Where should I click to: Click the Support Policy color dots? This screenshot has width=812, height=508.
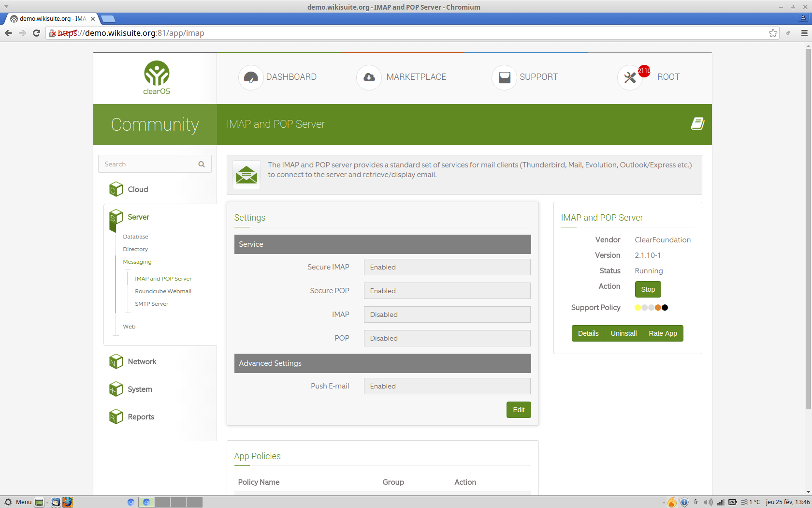tap(651, 308)
